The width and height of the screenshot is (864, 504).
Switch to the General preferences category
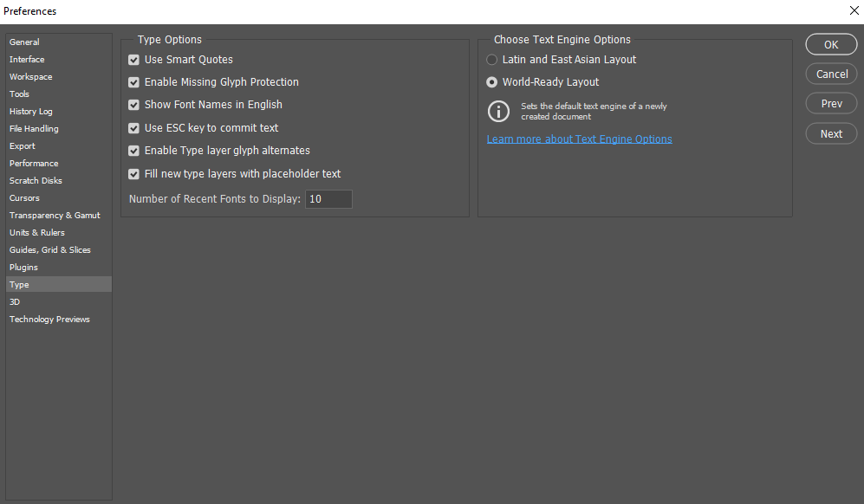click(x=24, y=42)
